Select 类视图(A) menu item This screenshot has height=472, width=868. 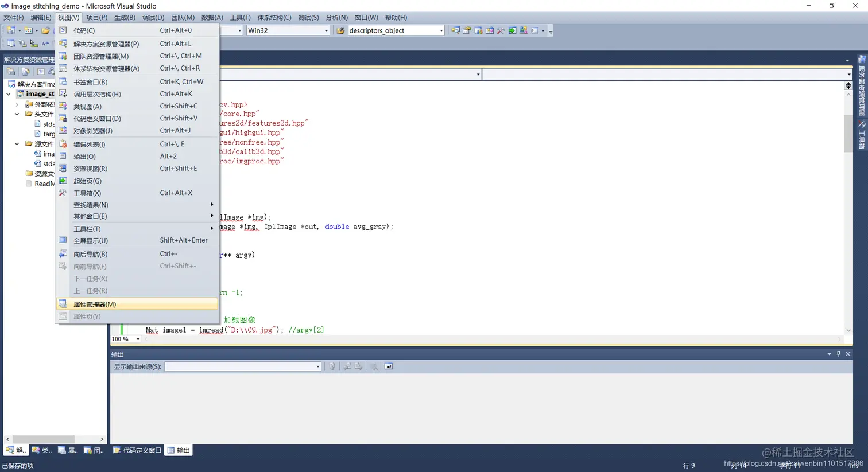tap(137, 106)
